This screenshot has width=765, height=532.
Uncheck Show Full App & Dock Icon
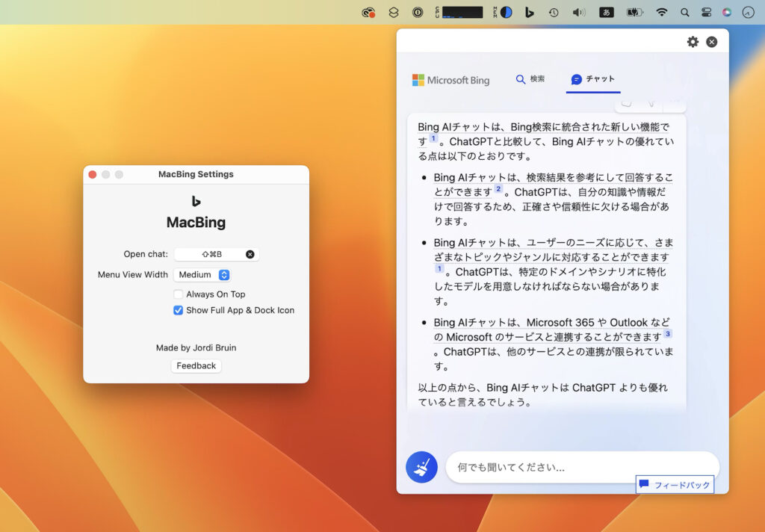(x=178, y=310)
